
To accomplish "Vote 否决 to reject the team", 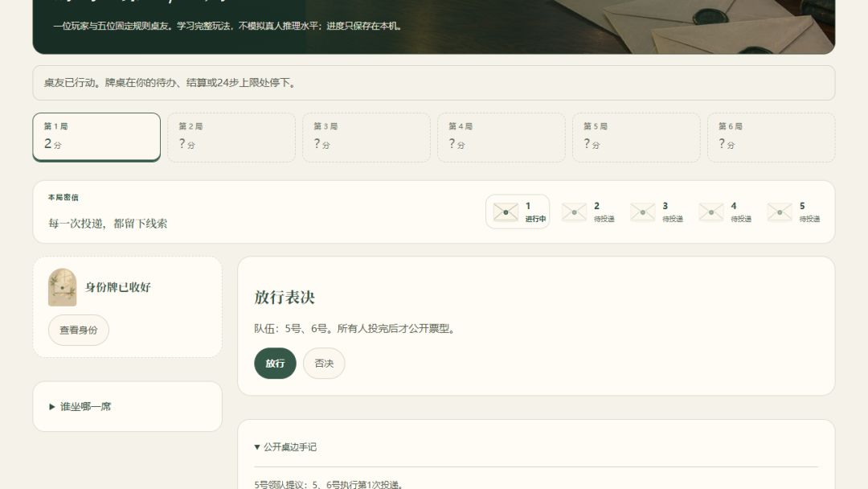I will click(324, 364).
